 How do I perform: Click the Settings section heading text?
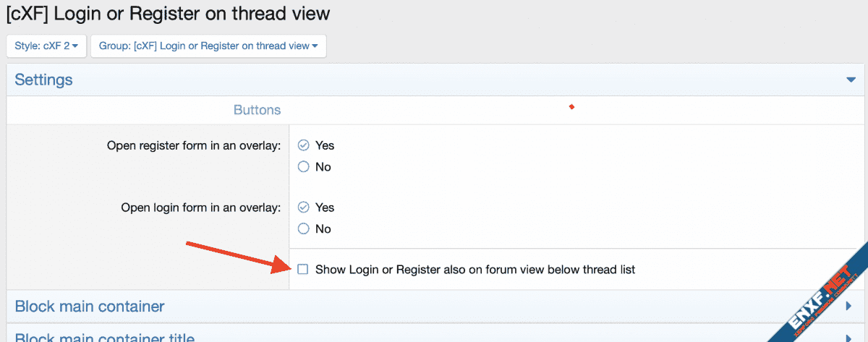click(43, 80)
